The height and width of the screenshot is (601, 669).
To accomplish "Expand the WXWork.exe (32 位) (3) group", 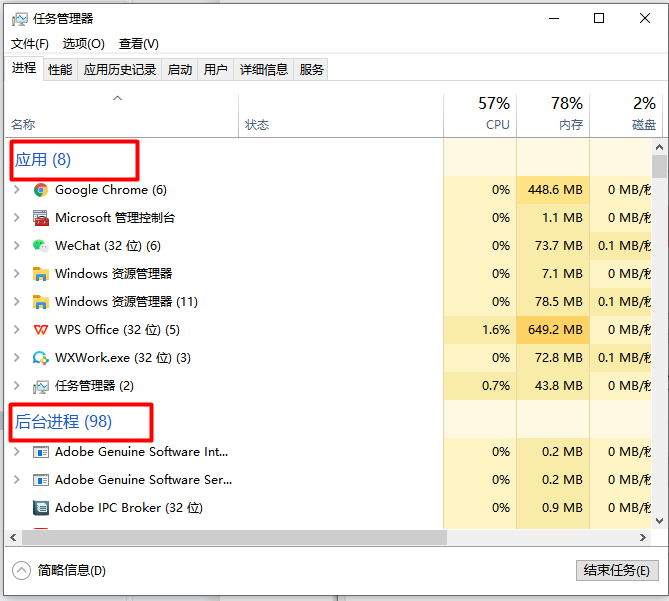I will pos(17,358).
